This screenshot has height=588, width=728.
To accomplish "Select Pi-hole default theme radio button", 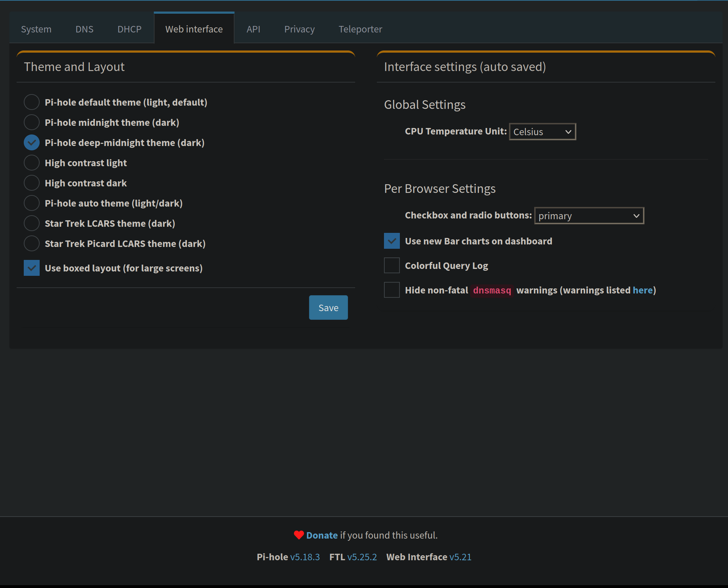I will coord(32,102).
